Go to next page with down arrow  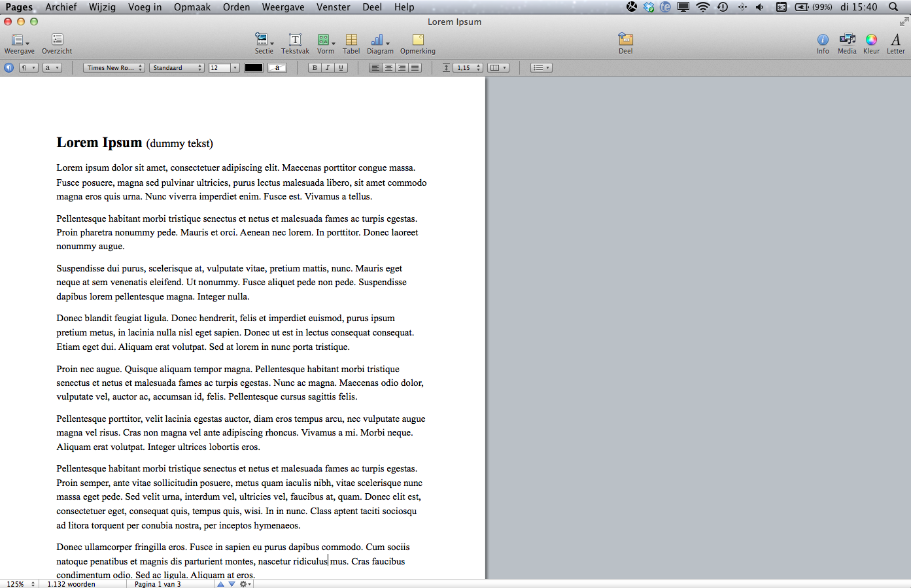pyautogui.click(x=232, y=584)
